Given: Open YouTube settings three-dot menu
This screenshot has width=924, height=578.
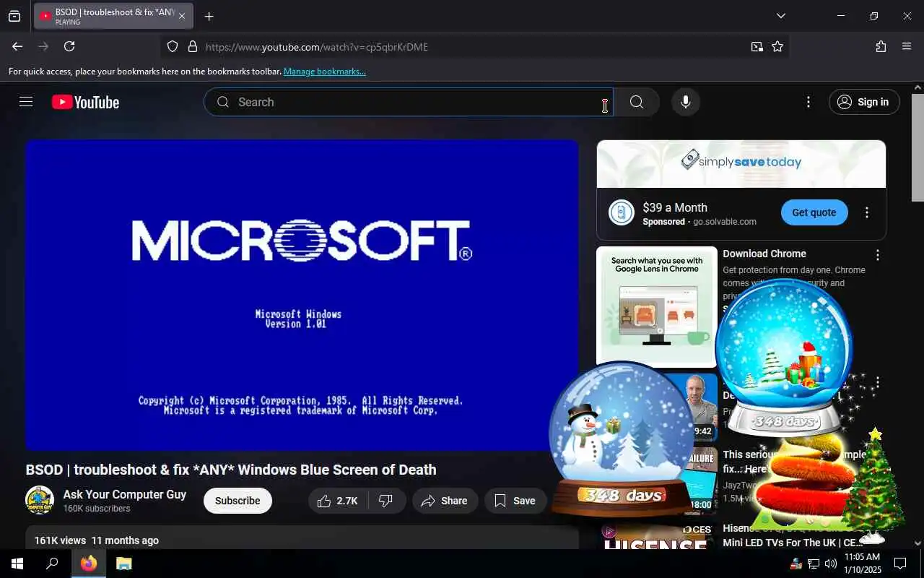Looking at the screenshot, I should (808, 102).
